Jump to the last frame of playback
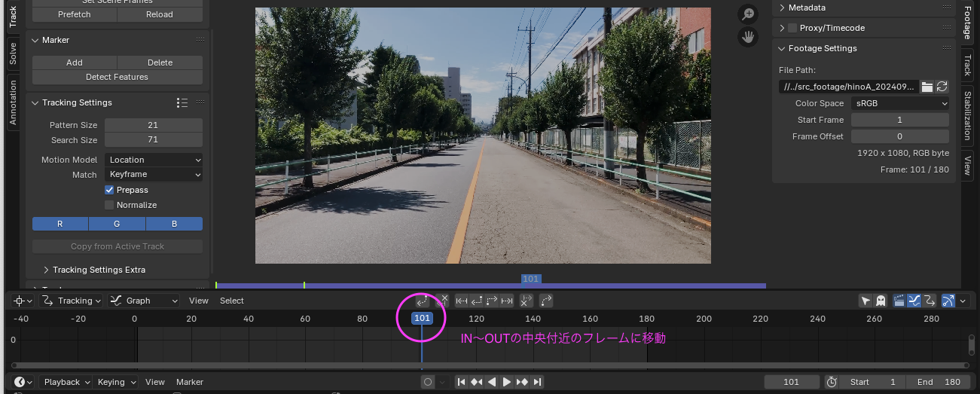Viewport: 980px width, 394px height. click(537, 382)
